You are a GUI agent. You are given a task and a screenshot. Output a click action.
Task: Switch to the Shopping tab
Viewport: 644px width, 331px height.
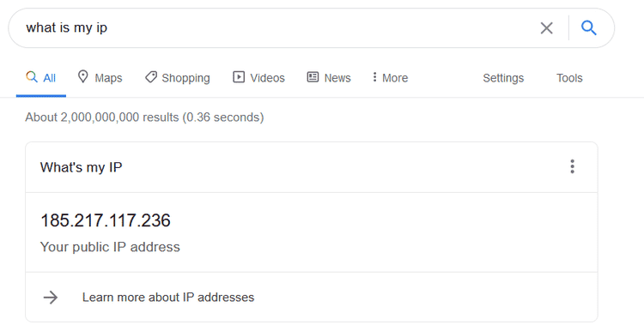178,77
